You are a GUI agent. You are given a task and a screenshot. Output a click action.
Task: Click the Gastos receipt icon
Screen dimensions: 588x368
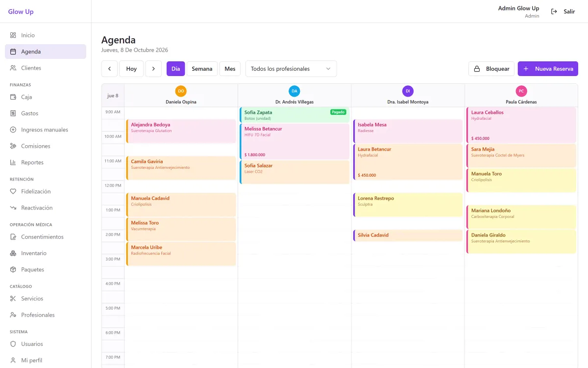[x=13, y=113]
